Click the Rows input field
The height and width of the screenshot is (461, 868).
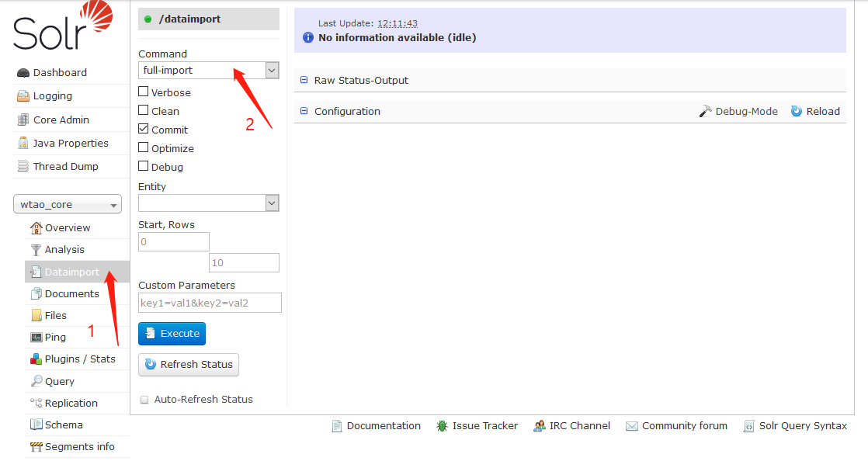click(244, 263)
